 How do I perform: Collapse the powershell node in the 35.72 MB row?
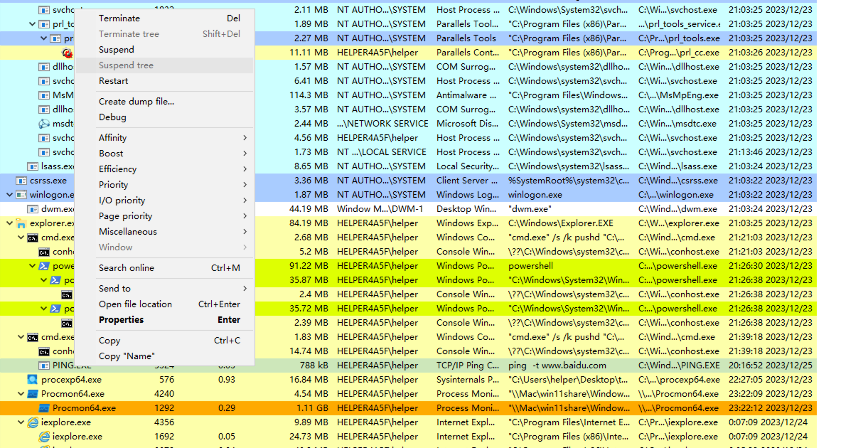(44, 308)
